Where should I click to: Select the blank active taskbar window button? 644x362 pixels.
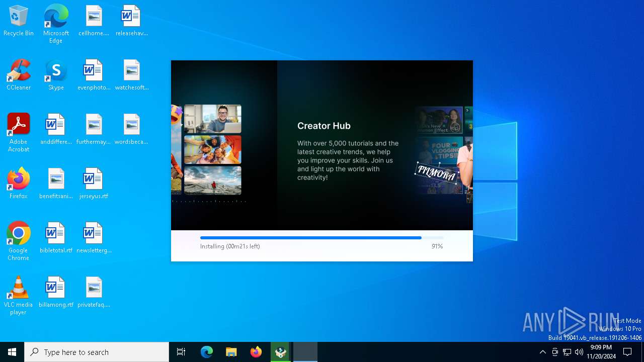pyautogui.click(x=305, y=352)
